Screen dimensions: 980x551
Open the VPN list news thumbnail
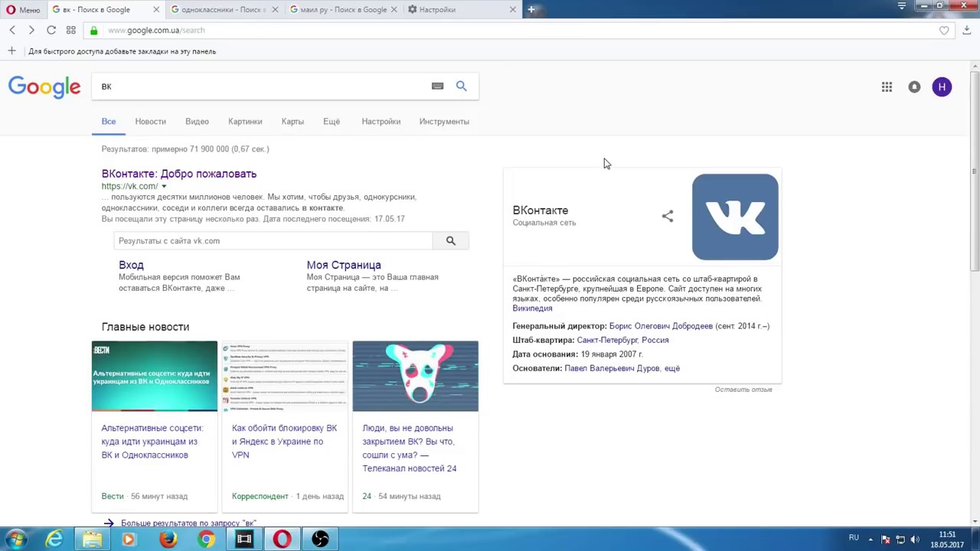[x=285, y=377]
